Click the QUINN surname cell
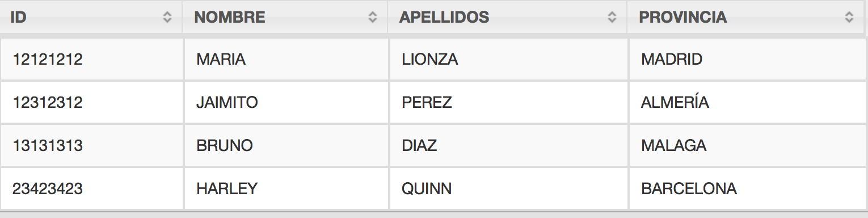The height and width of the screenshot is (218, 868). point(509,188)
